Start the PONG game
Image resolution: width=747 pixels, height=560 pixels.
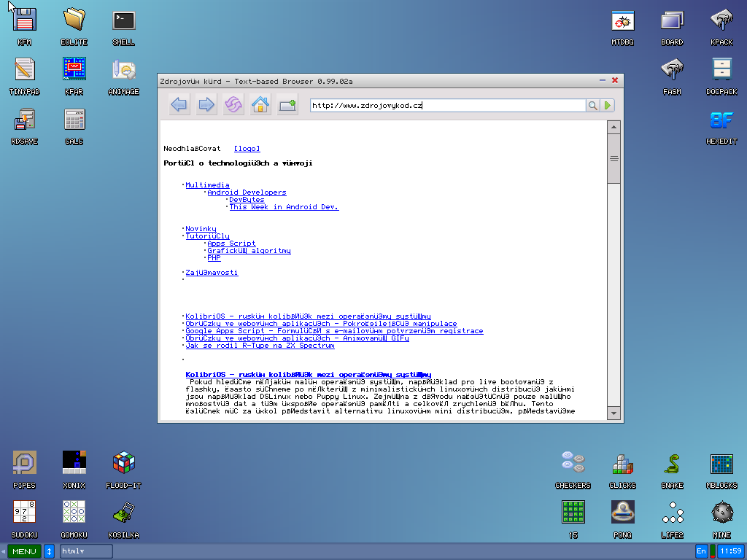click(x=623, y=519)
